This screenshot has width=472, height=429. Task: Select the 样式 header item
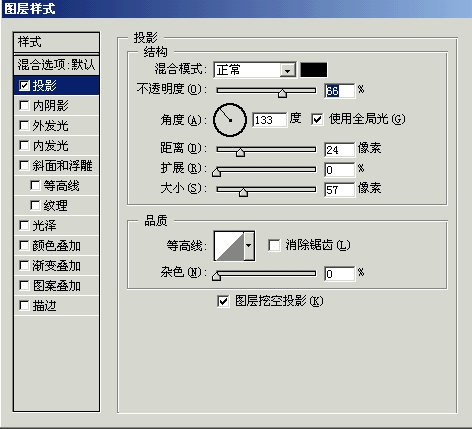56,42
